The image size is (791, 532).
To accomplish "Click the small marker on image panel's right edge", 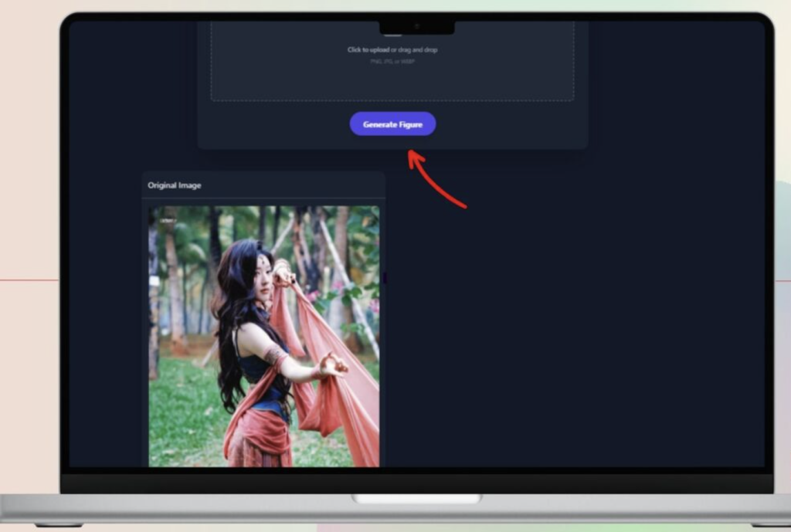I will point(384,276).
